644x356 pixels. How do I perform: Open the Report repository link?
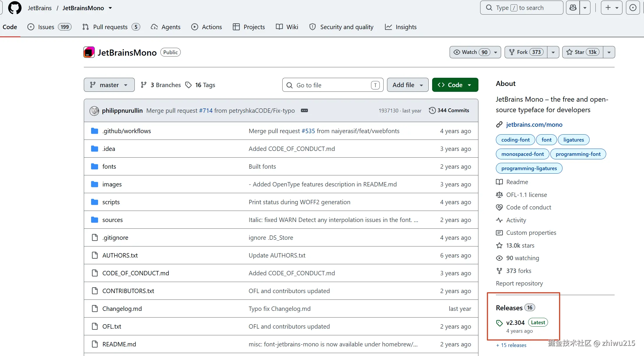[519, 283]
